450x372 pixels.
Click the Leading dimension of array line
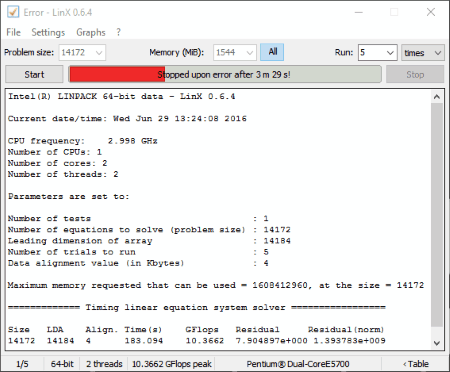149,241
